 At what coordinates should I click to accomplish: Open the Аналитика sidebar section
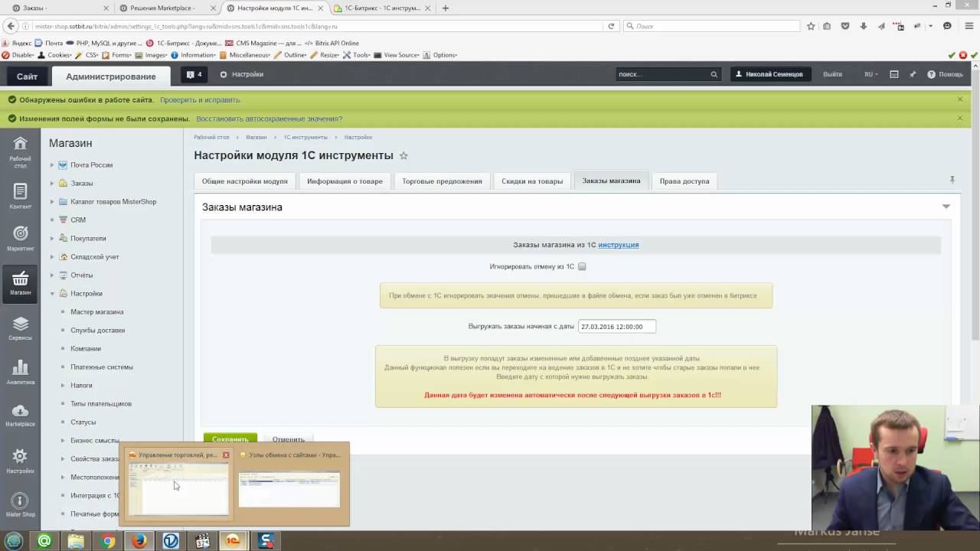20,372
